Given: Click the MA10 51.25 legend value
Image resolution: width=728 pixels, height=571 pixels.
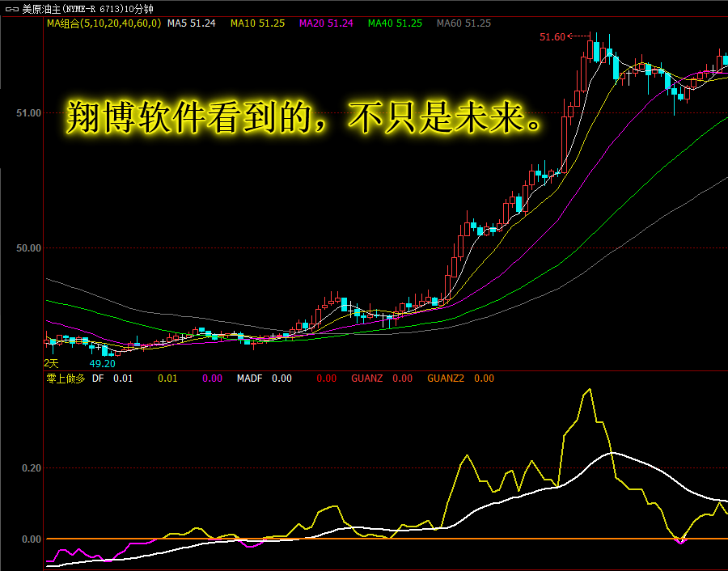Looking at the screenshot, I should point(258,23).
